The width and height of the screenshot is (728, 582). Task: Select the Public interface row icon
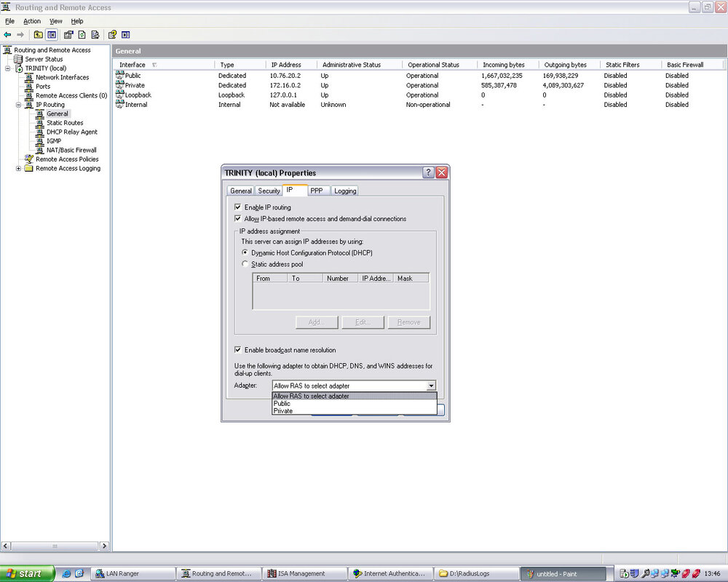coord(120,75)
